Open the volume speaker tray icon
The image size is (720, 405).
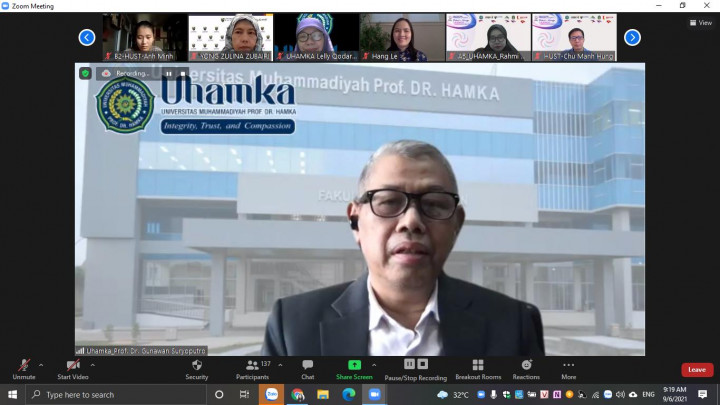[x=620, y=394]
